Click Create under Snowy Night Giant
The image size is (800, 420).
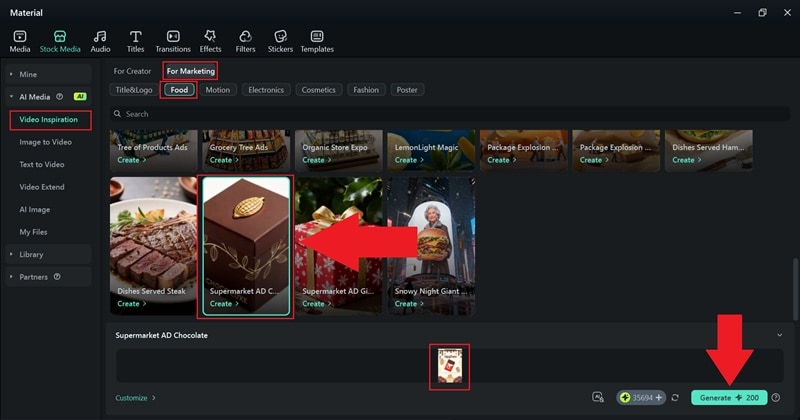click(409, 304)
